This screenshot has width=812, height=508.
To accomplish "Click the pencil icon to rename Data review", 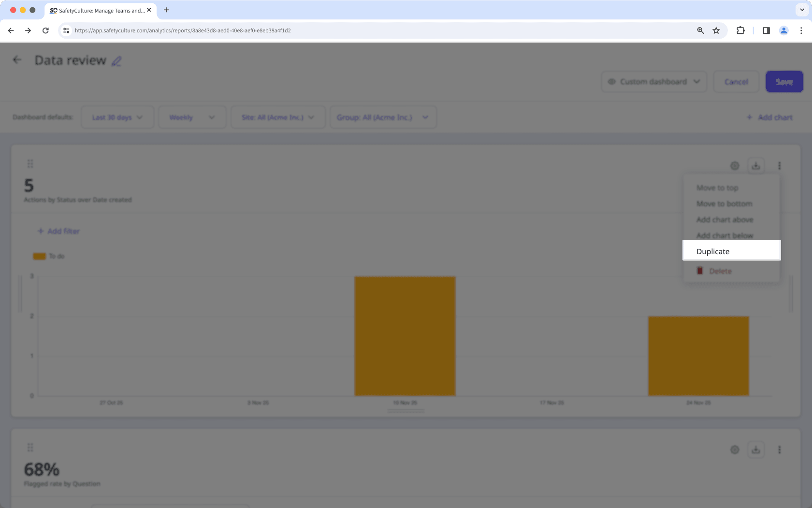I will 116,61.
